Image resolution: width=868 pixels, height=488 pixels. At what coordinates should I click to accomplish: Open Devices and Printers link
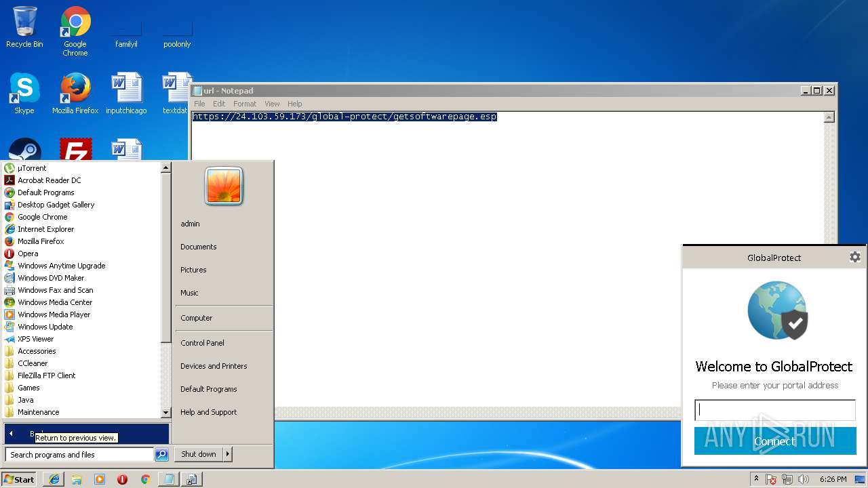click(x=214, y=366)
